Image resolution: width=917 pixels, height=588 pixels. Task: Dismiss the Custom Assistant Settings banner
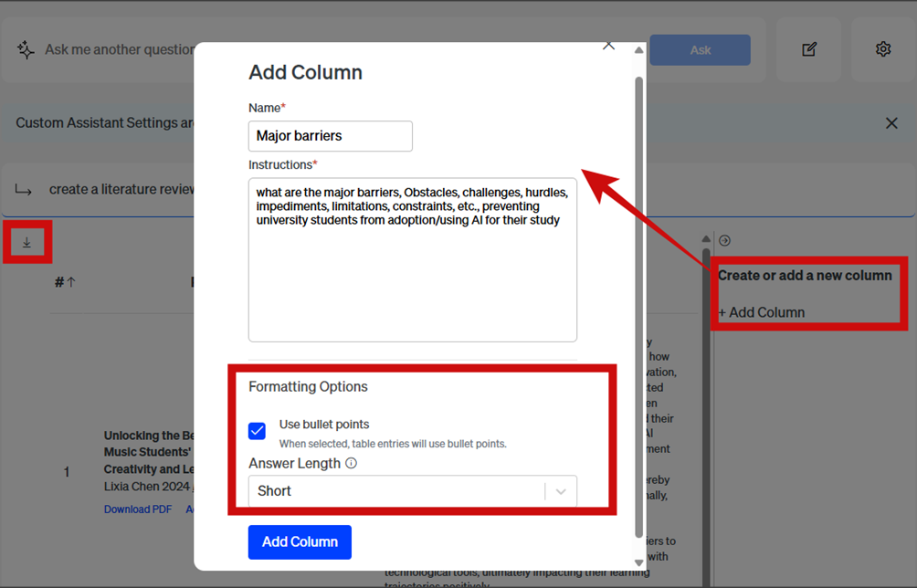pyautogui.click(x=891, y=123)
